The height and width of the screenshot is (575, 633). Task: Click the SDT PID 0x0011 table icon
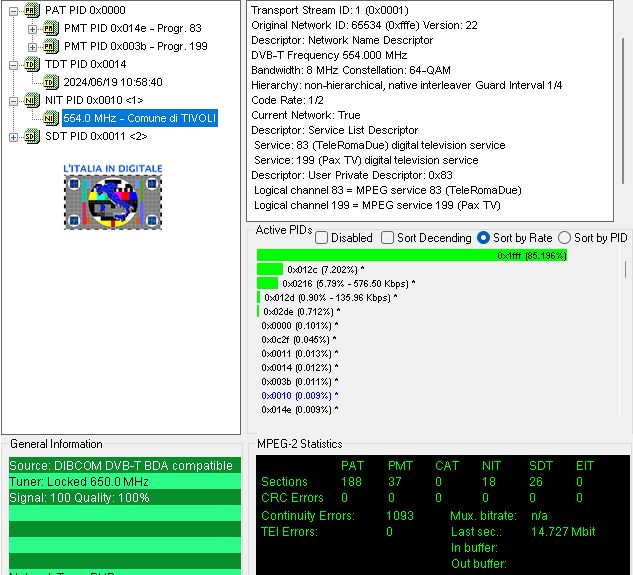coord(32,136)
